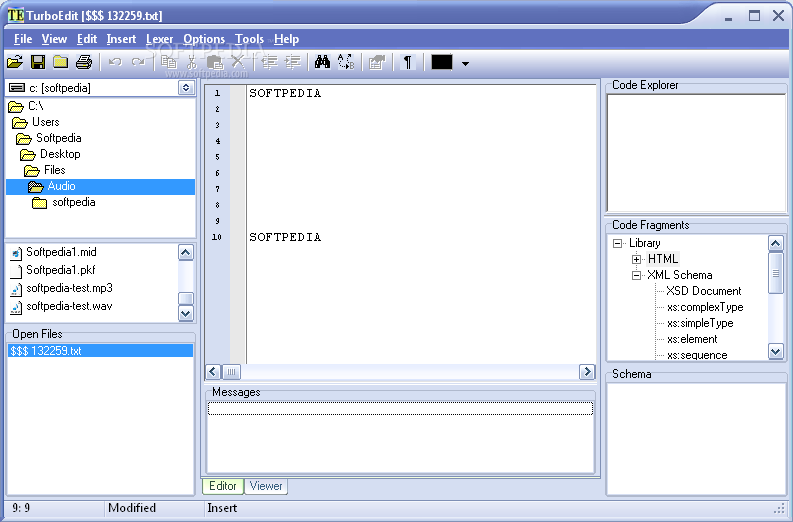Select xs:element fragment
793x522 pixels.
click(692, 339)
